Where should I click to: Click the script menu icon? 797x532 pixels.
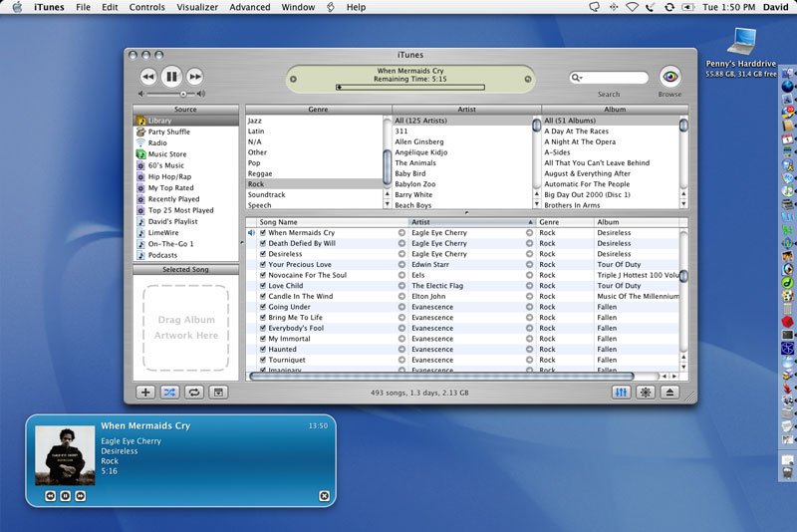(x=331, y=7)
